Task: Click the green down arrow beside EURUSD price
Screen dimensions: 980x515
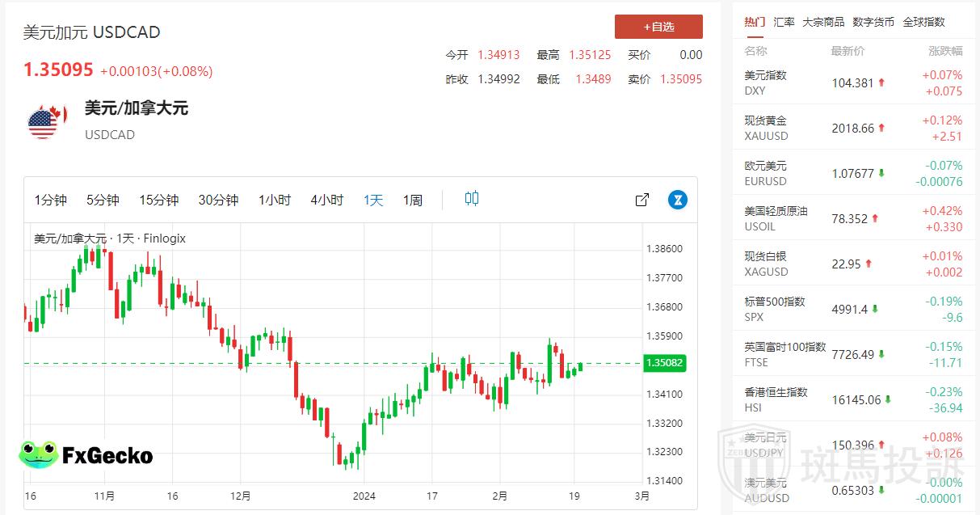Action: [881, 173]
